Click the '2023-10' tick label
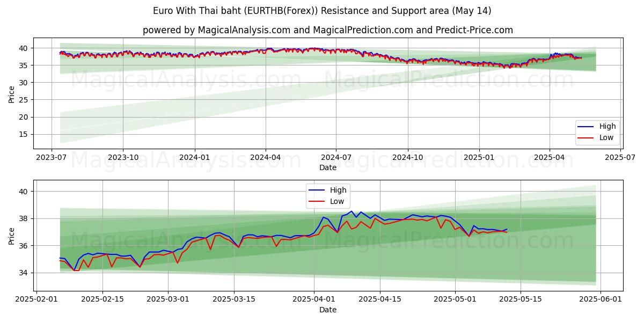 point(123,157)
